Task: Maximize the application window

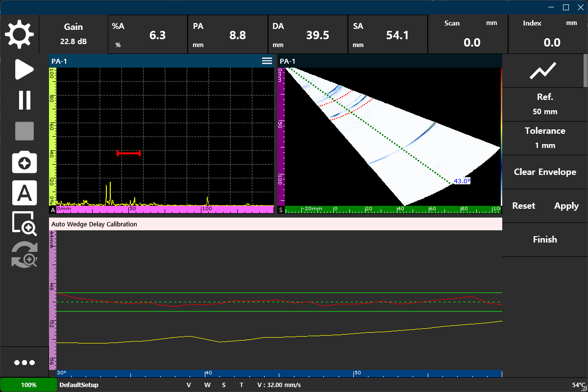Action: pos(566,7)
